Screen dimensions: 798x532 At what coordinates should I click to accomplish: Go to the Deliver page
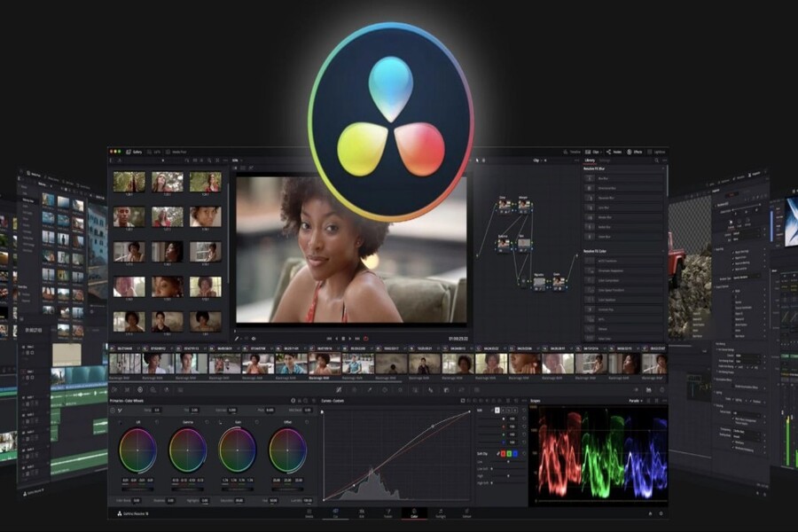coord(466,512)
